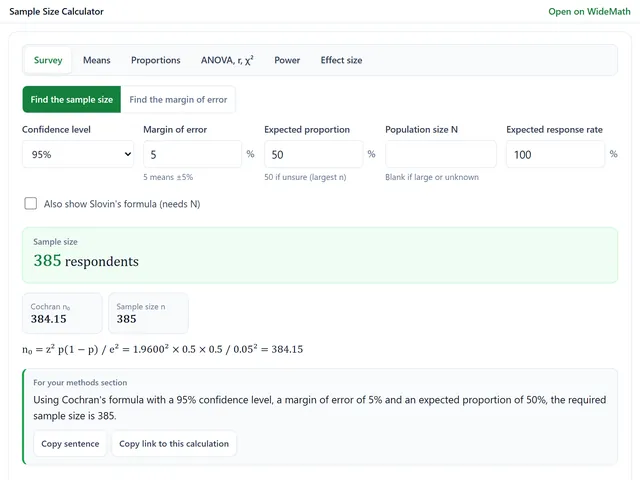Click the Copy sentence button
This screenshot has height=480, width=640.
coord(70,444)
